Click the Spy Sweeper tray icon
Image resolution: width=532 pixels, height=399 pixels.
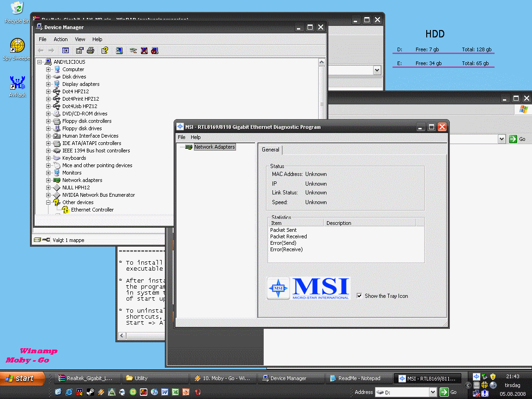point(484,385)
